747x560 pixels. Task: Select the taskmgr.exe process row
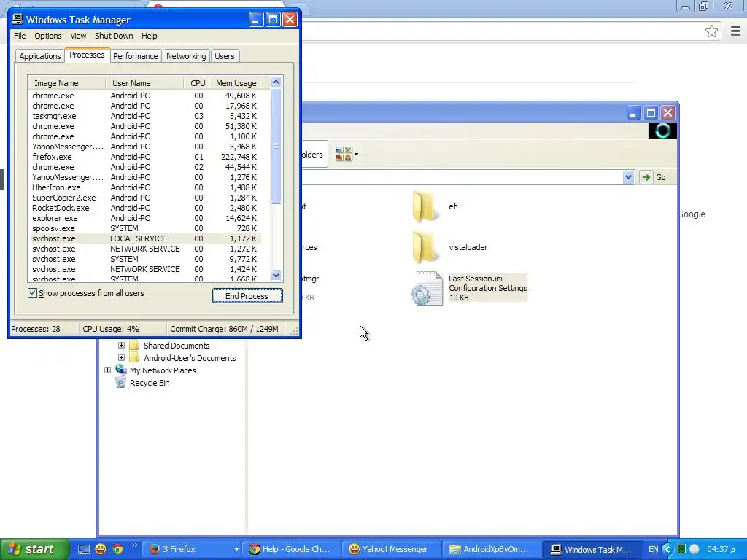tap(144, 116)
